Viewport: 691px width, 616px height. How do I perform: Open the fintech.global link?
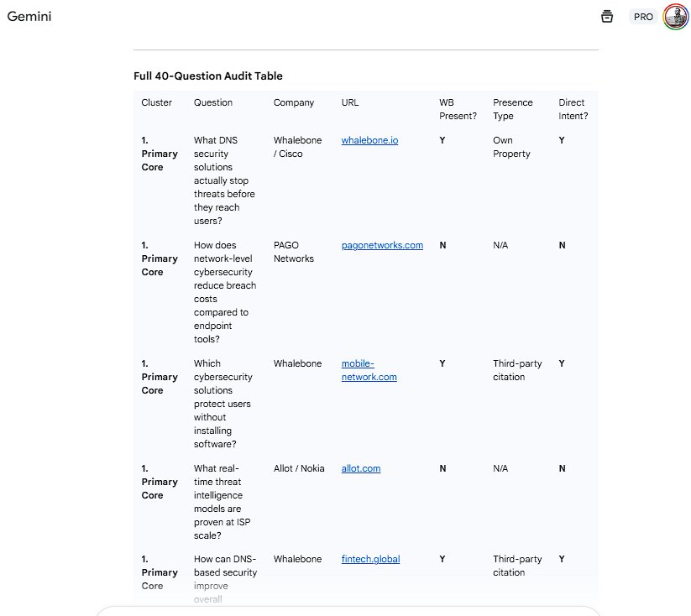(x=370, y=559)
